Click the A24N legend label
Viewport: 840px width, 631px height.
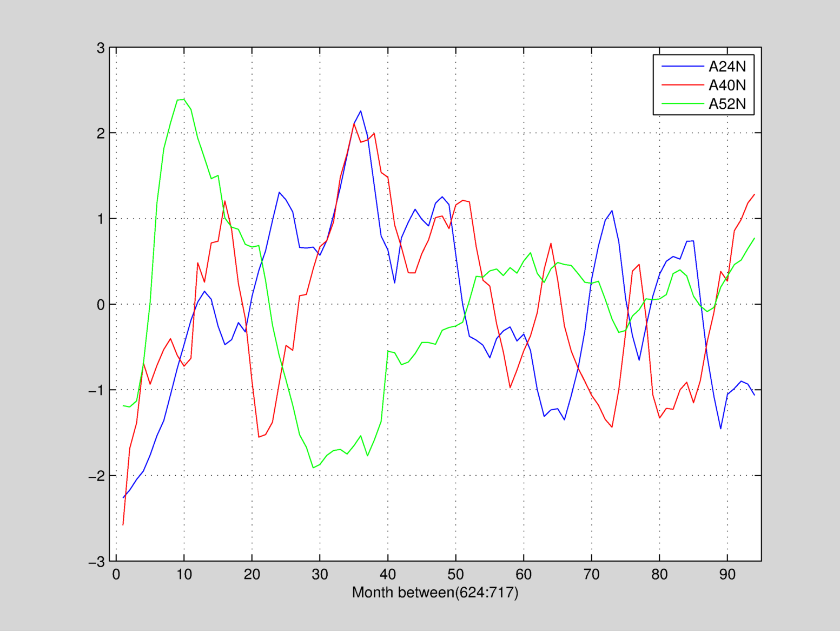727,67
